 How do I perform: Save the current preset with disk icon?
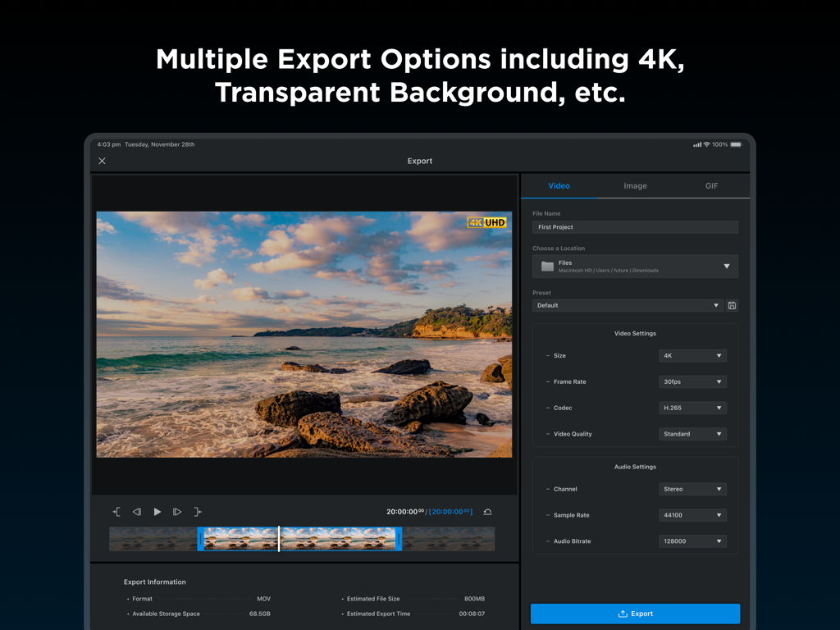pos(732,304)
